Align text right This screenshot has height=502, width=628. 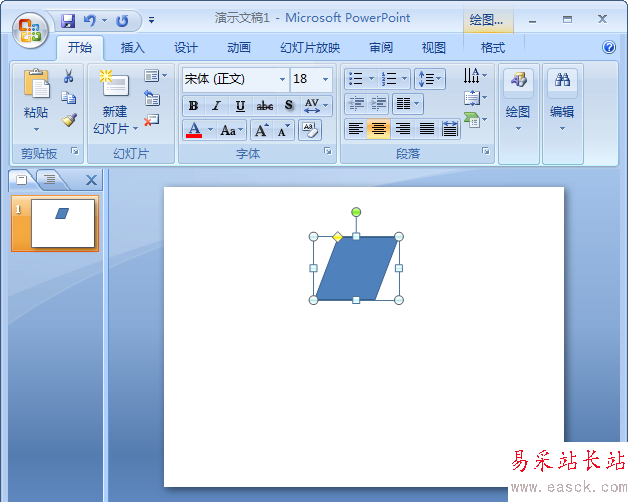pos(403,129)
